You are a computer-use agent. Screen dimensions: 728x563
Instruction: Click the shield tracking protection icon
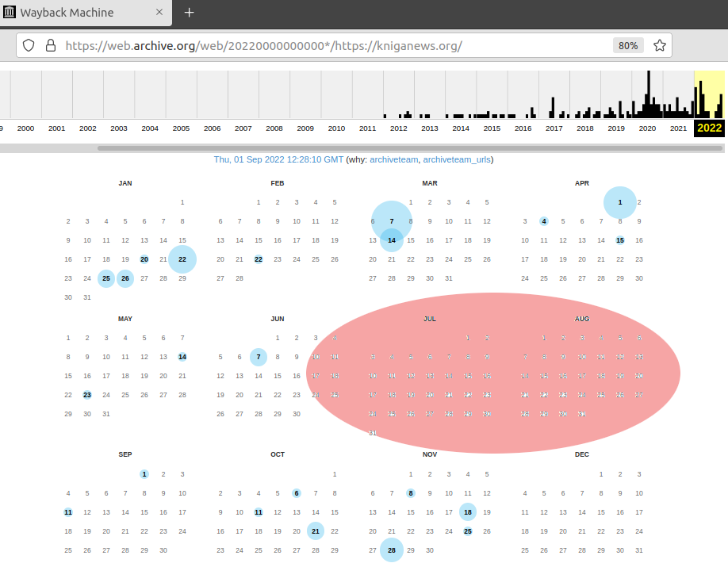[29, 45]
